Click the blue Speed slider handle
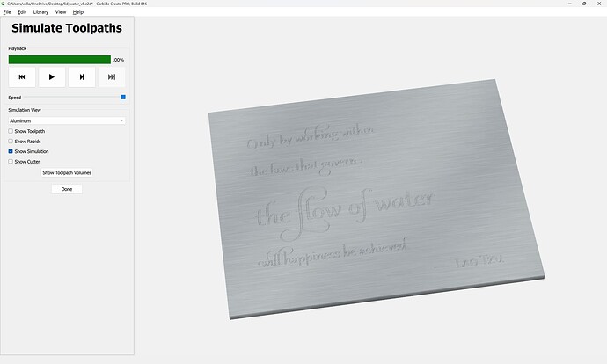607x364 pixels. click(123, 97)
